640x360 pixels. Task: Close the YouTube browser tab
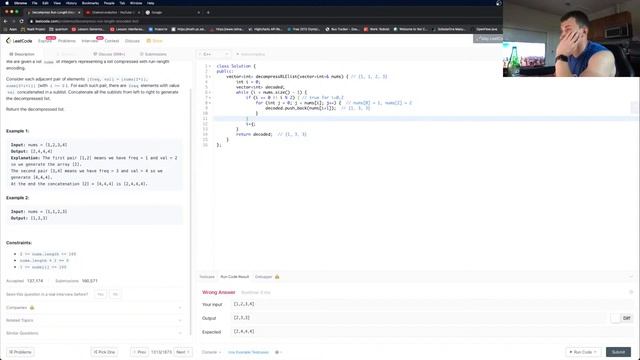(139, 13)
